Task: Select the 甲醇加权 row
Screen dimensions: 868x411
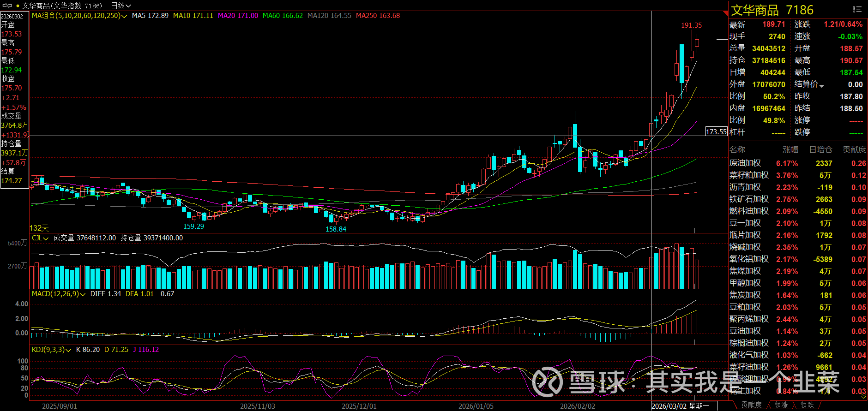Action: (x=798, y=283)
